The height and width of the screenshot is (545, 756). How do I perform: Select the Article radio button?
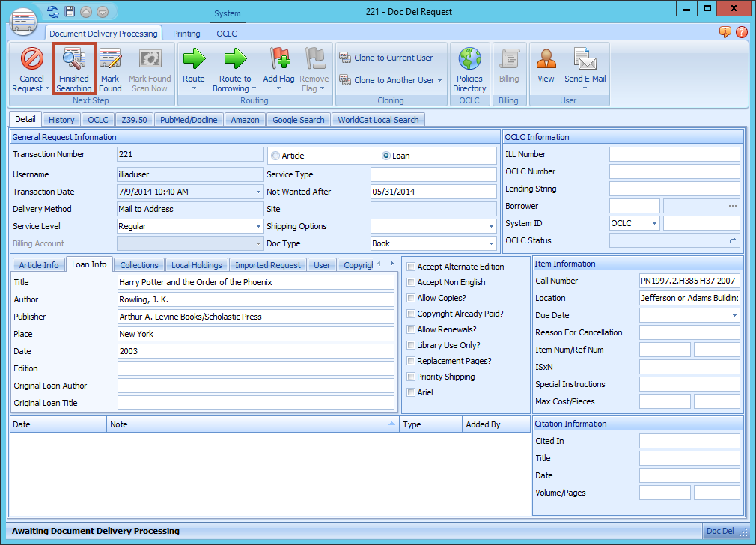click(276, 155)
